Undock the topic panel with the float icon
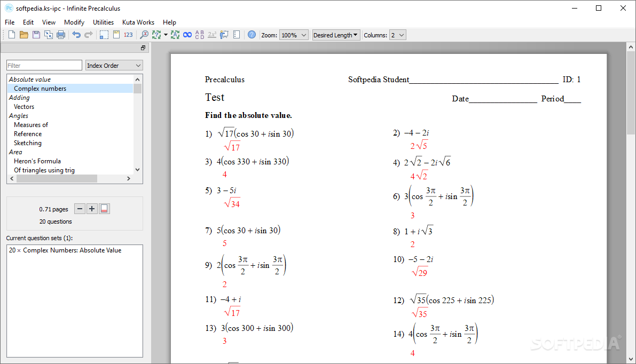This screenshot has width=636, height=364. click(x=143, y=48)
